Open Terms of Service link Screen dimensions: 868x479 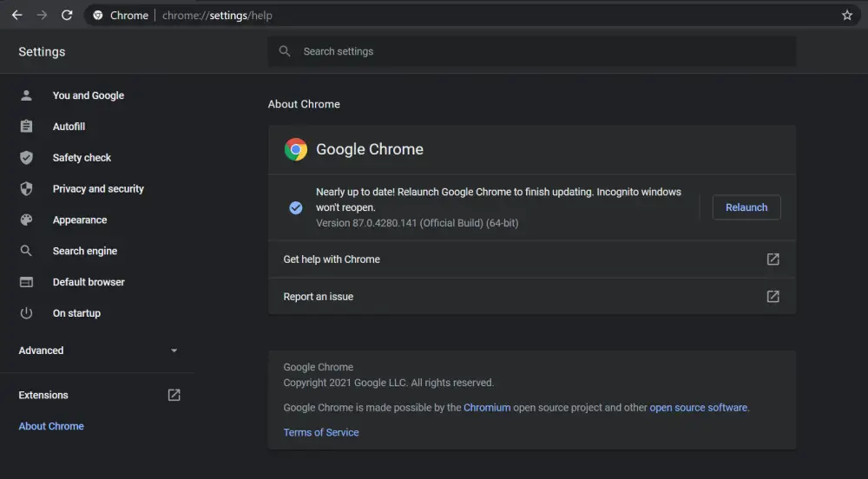tap(321, 432)
